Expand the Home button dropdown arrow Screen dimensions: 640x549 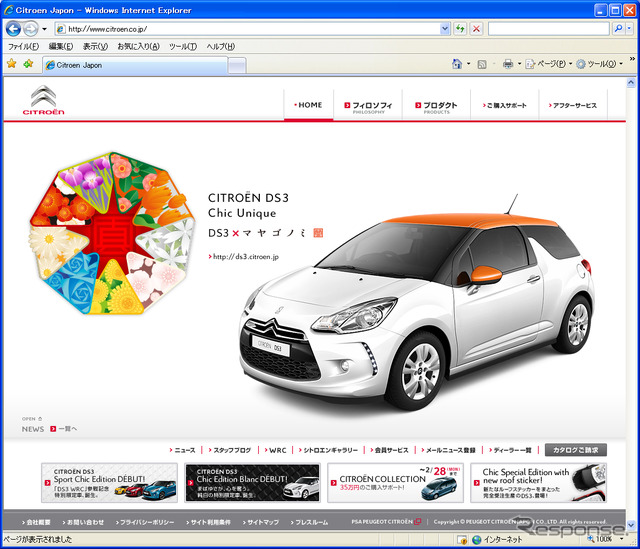[x=468, y=64]
